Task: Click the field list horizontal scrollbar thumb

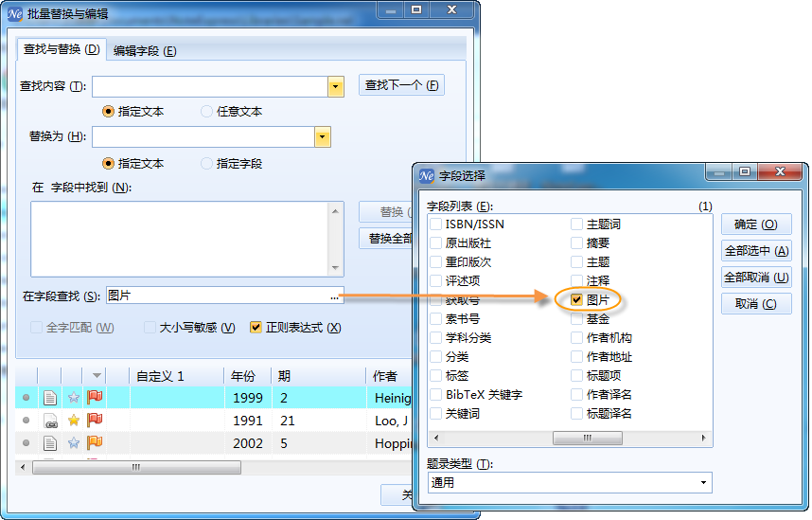Action: click(588, 439)
